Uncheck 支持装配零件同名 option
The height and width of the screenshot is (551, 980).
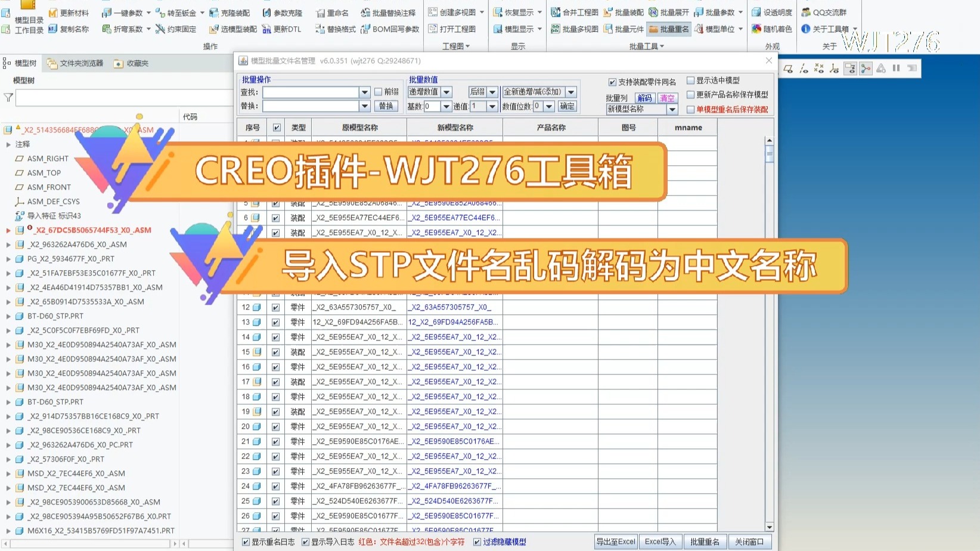(612, 82)
